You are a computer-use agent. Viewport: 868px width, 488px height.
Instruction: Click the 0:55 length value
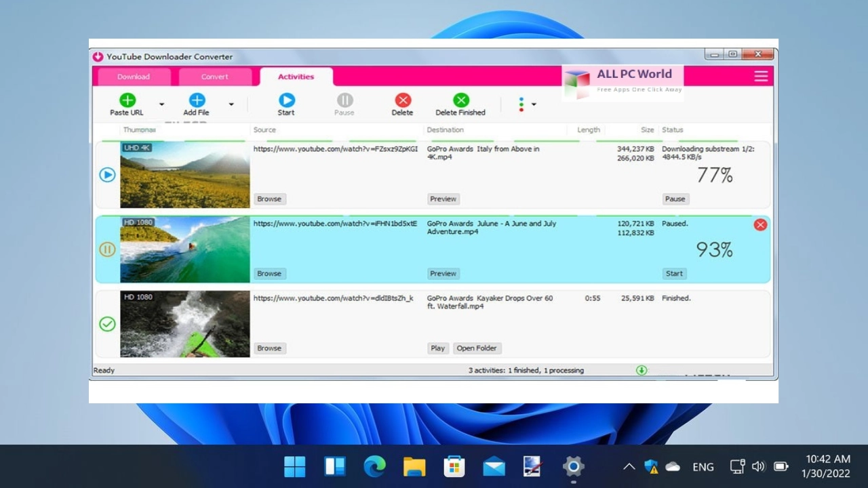pos(593,298)
